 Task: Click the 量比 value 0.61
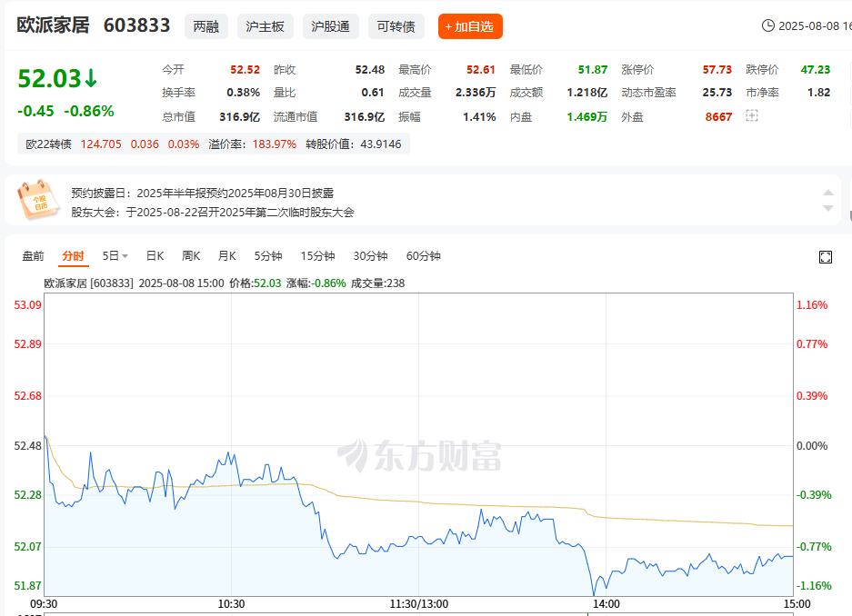(373, 93)
